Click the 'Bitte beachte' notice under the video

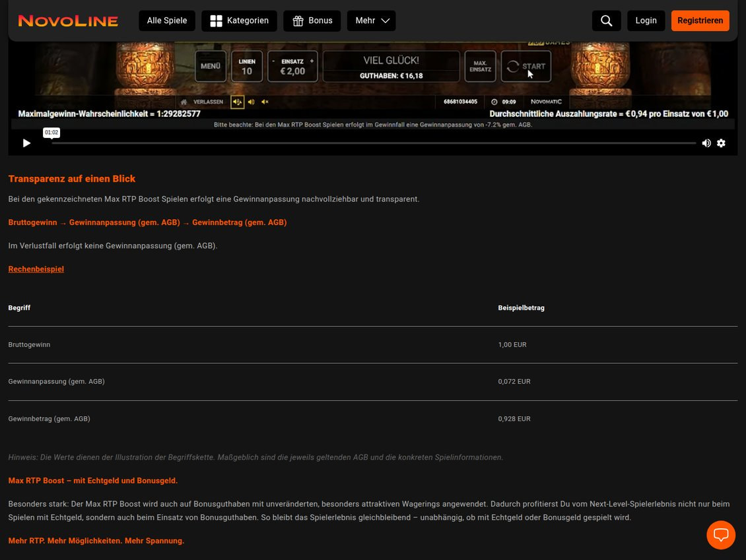coord(373,125)
